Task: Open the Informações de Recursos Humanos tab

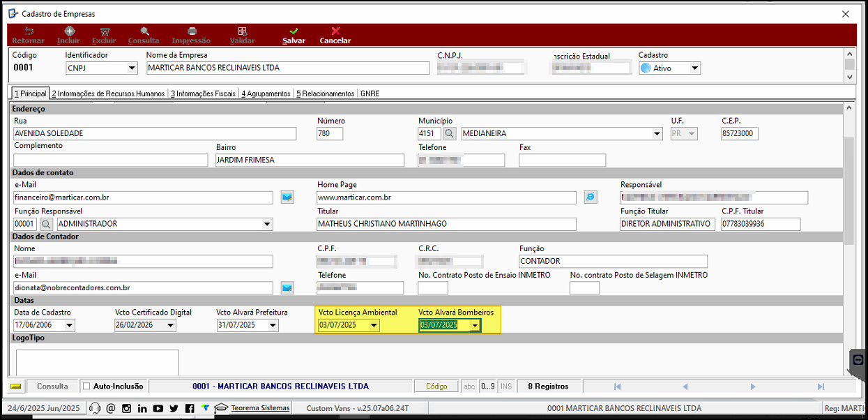Action: (108, 93)
